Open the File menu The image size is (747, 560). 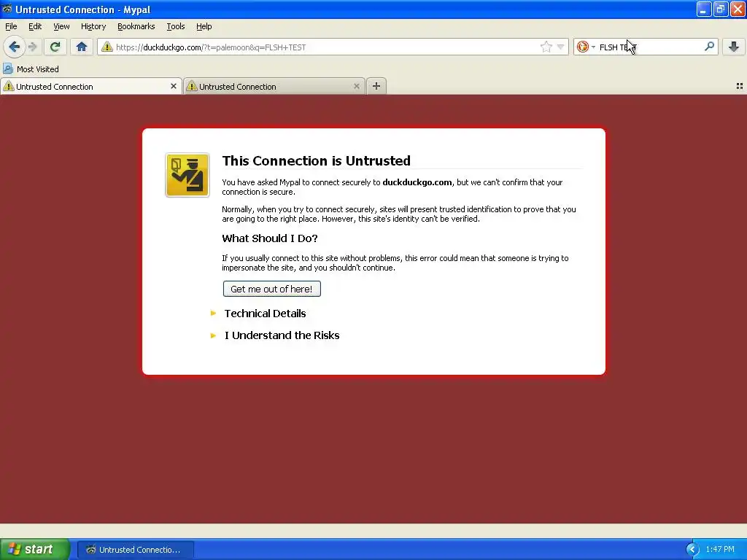point(11,27)
